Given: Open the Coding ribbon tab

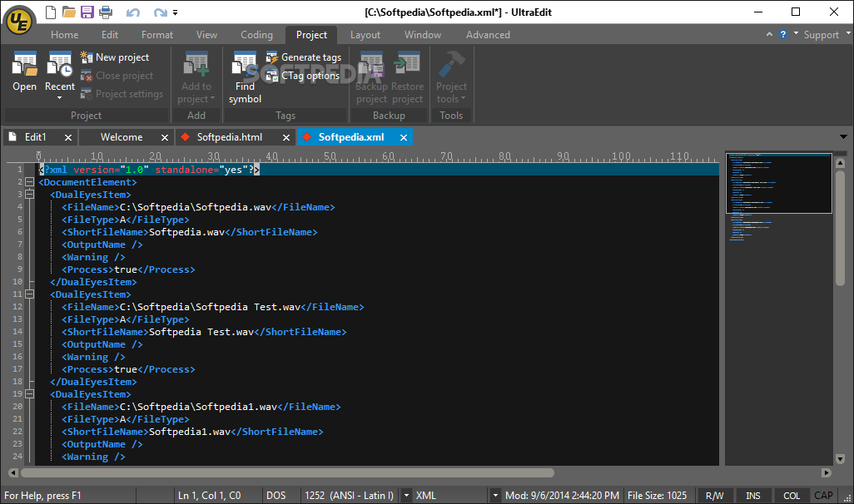Looking at the screenshot, I should click(256, 35).
